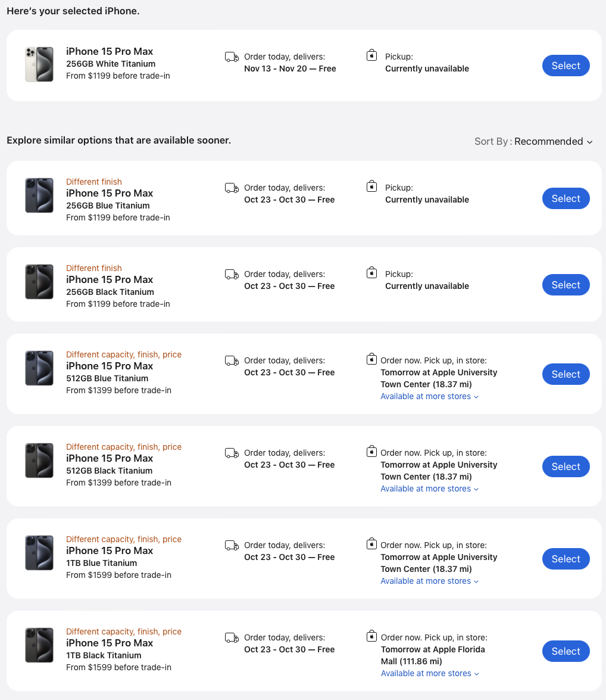Expand more stores for 512GB Blue Titanium

(429, 396)
